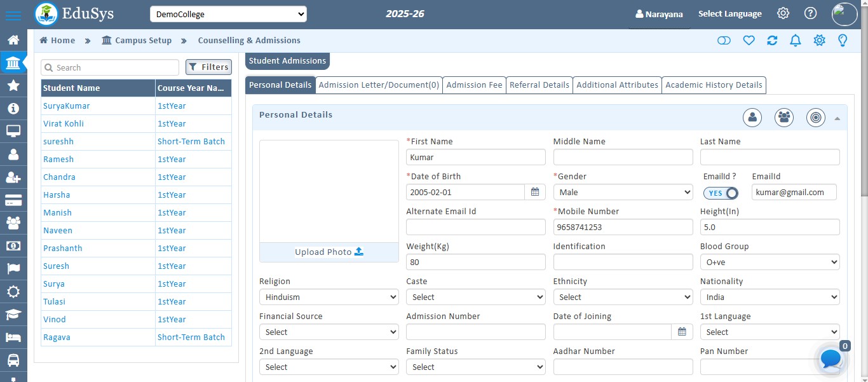
Task: Open the Academic History Details tab
Action: [714, 85]
